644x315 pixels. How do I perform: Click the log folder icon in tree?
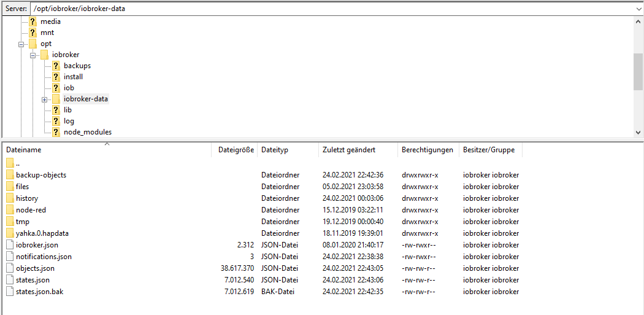[56, 122]
